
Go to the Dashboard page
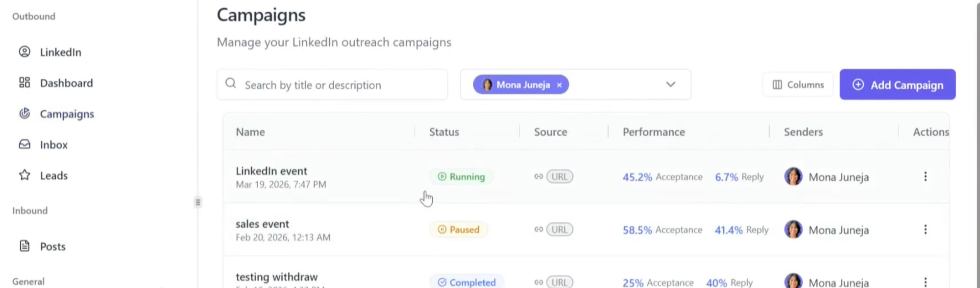[66, 83]
